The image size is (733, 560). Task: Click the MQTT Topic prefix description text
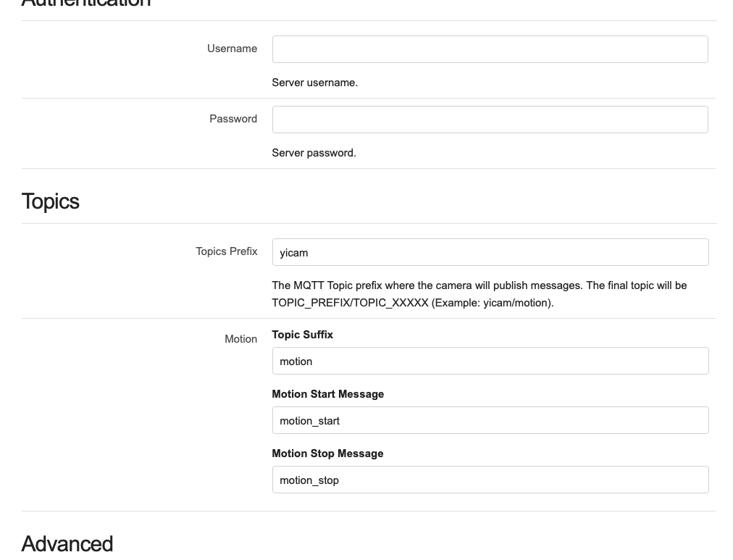pyautogui.click(x=479, y=285)
